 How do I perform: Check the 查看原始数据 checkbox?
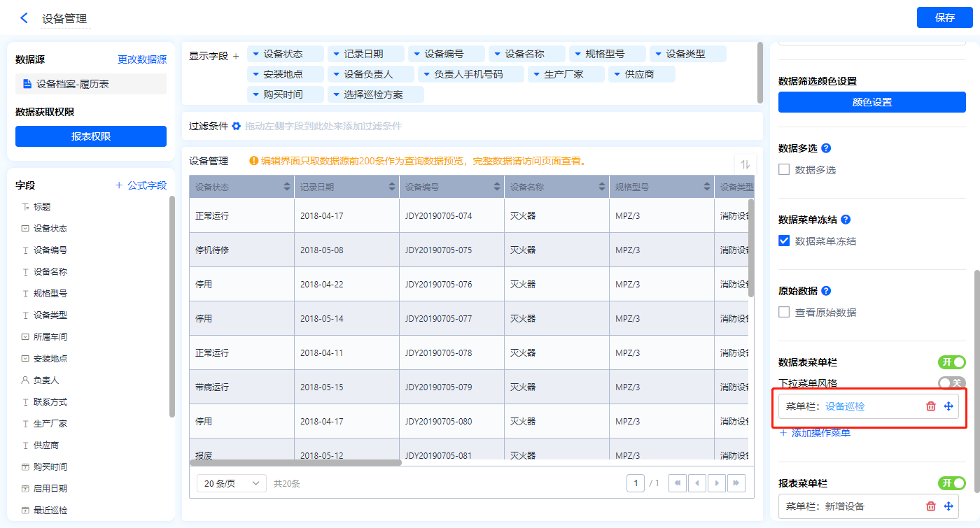tap(784, 313)
